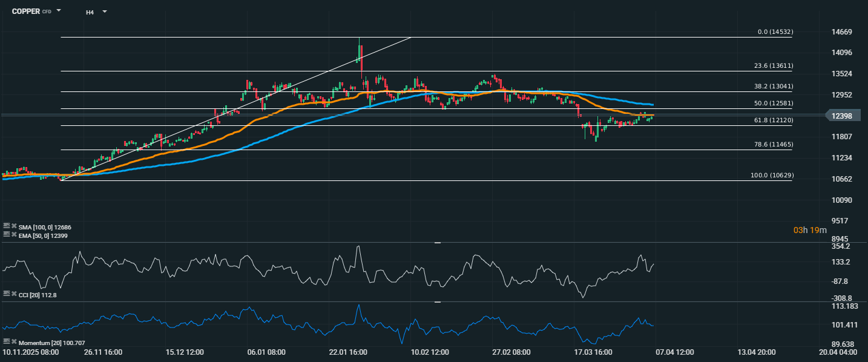Click the COPPER instrument name
Image resolution: width=868 pixels, height=362 pixels.
click(25, 12)
